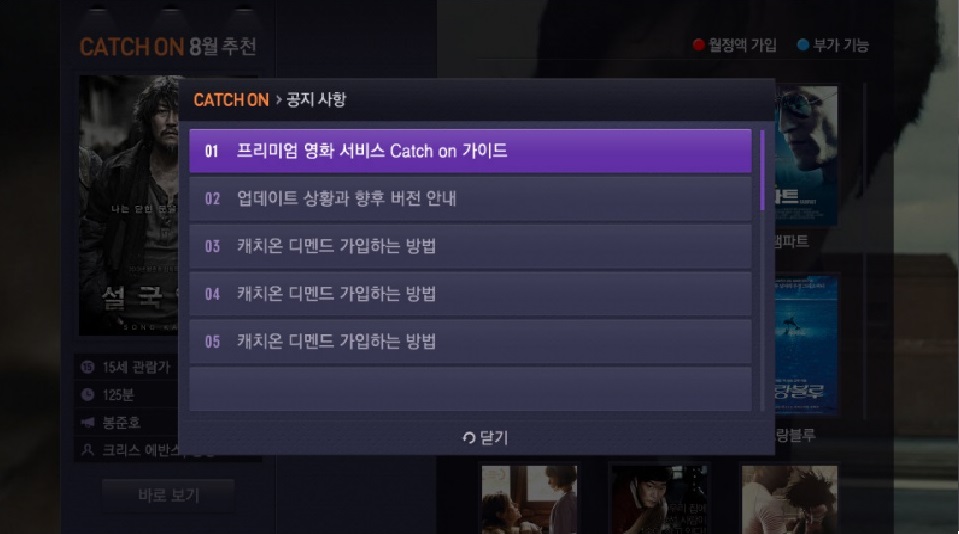Image resolution: width=959 pixels, height=534 pixels.
Task: Select the 설국열차 movie poster
Action: click(x=130, y=206)
